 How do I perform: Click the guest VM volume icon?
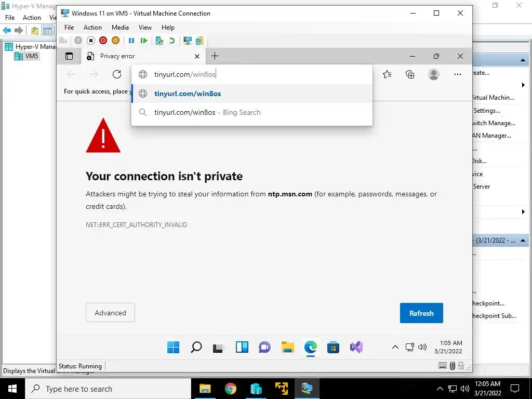(x=422, y=347)
